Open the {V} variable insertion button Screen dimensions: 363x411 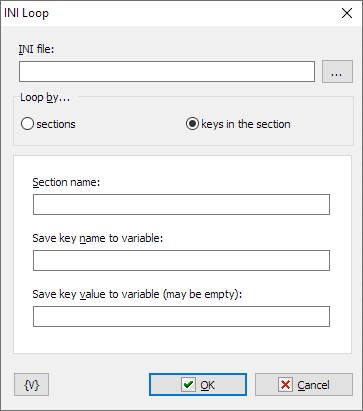click(x=32, y=385)
